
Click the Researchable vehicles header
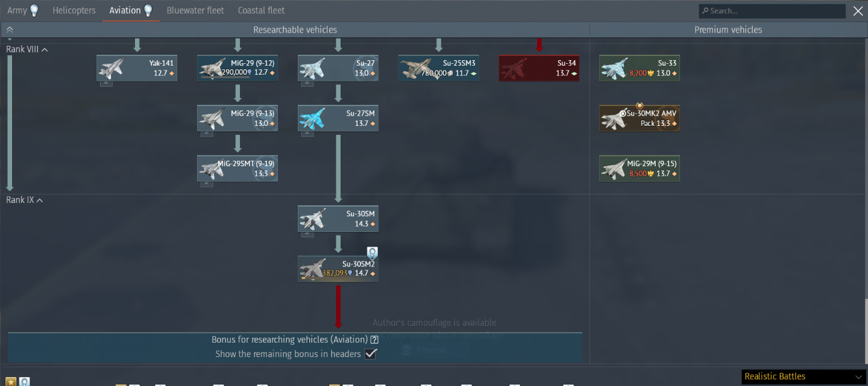click(x=295, y=30)
